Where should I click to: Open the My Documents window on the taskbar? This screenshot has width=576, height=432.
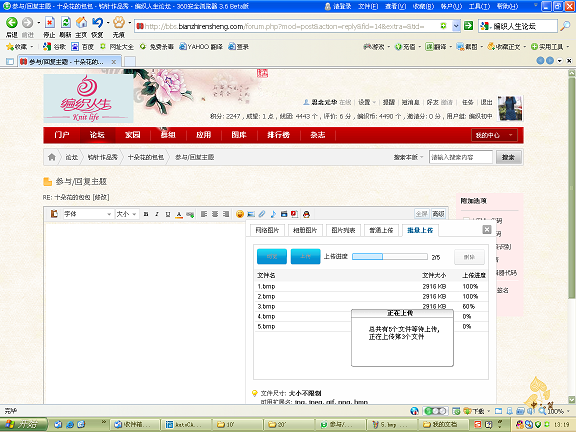pyautogui.click(x=444, y=425)
